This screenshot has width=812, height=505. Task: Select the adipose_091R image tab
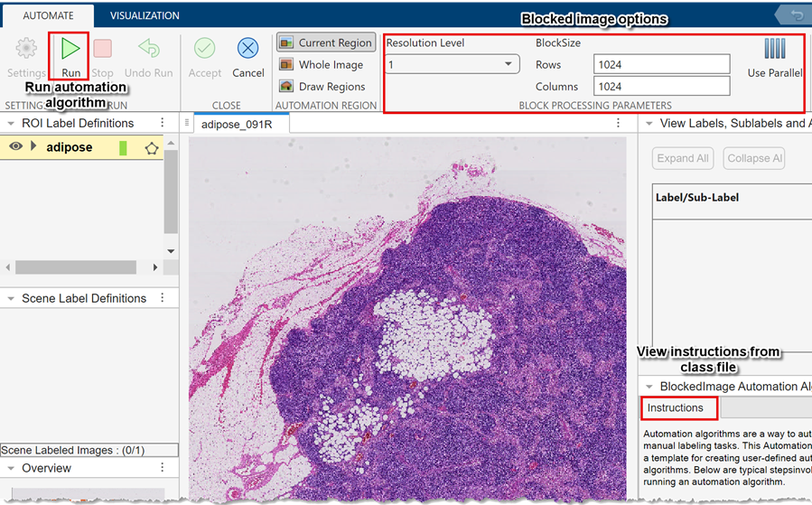point(236,125)
